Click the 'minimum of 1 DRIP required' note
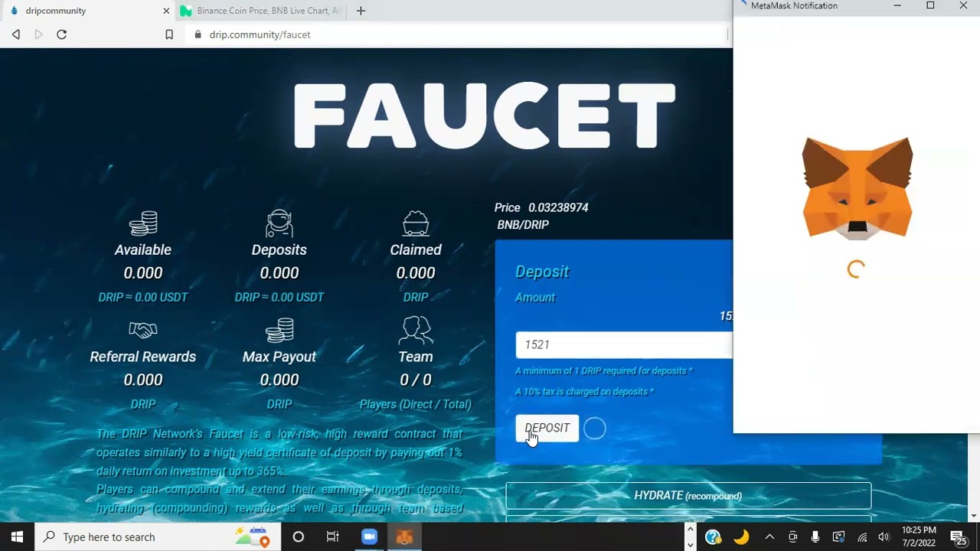 pyautogui.click(x=603, y=370)
